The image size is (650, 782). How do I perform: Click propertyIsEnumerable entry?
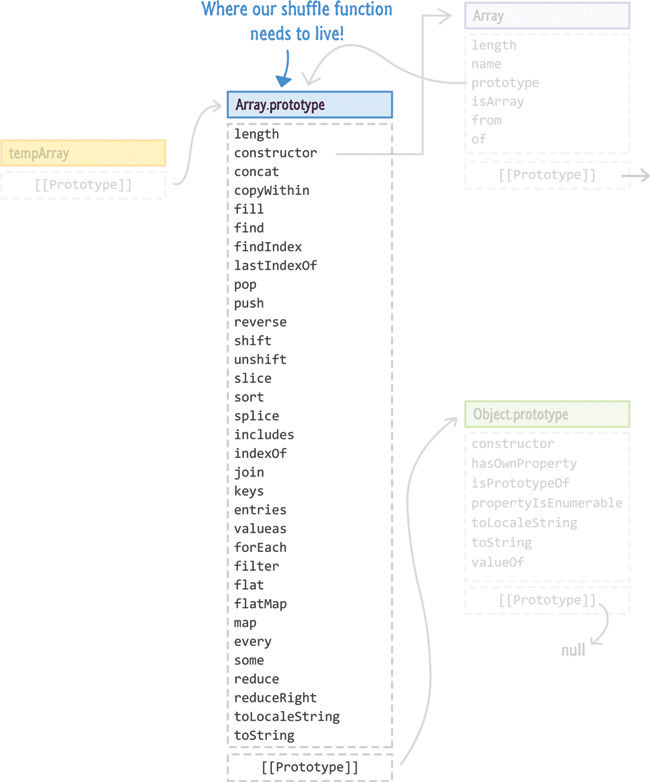[x=546, y=503]
